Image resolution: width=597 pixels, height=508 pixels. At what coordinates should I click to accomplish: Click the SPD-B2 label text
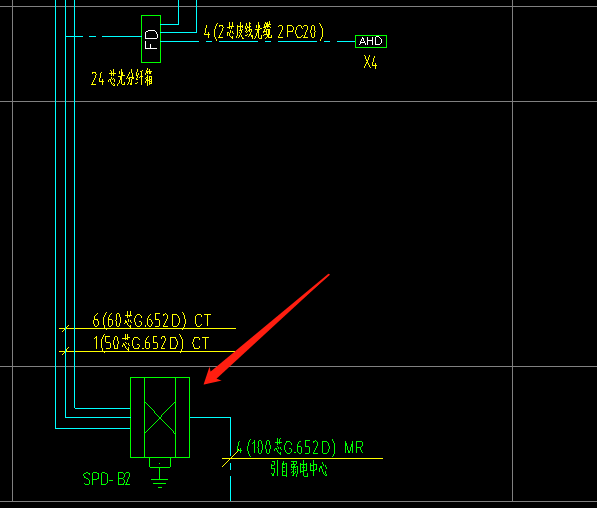click(x=107, y=479)
